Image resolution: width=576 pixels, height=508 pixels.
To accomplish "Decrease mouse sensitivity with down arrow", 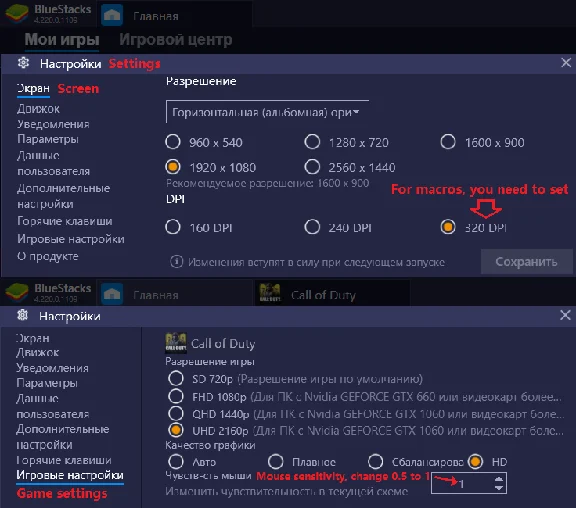I will (498, 488).
